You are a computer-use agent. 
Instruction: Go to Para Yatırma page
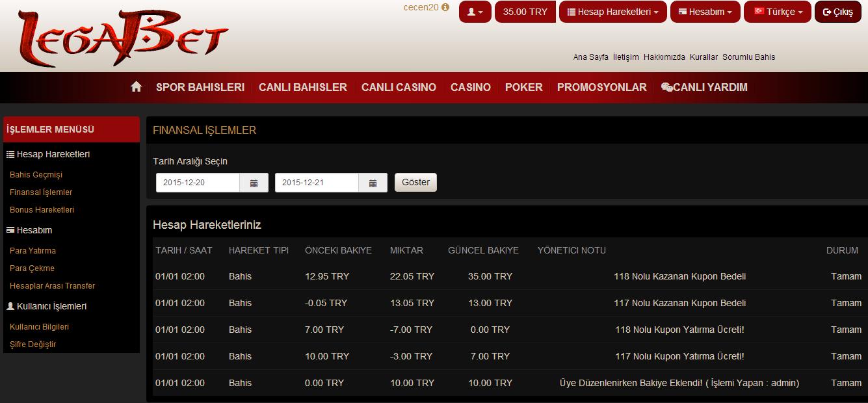pyautogui.click(x=33, y=251)
